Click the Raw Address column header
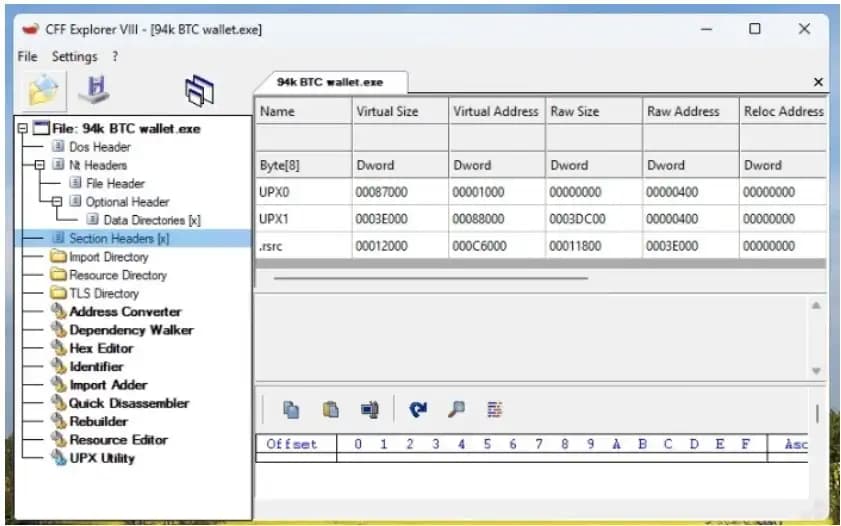The height and width of the screenshot is (526, 841). 690,111
